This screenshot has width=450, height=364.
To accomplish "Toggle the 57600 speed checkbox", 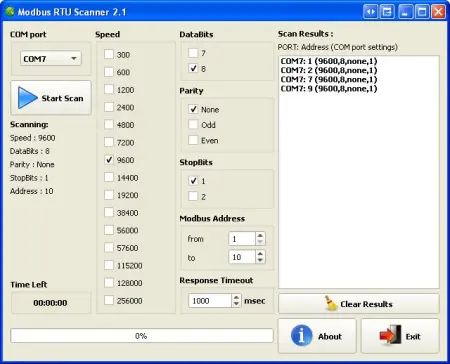I will (x=109, y=247).
